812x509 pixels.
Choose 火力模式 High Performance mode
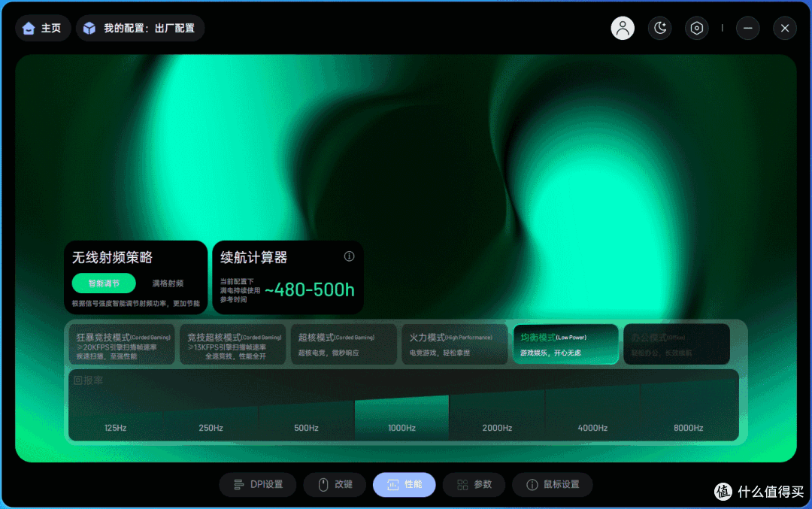tap(455, 344)
